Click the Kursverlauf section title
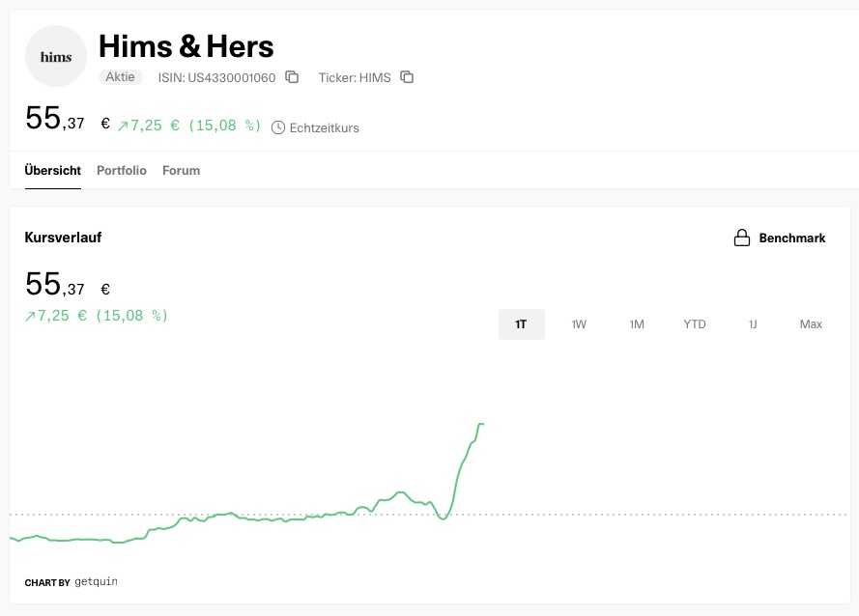 (63, 238)
